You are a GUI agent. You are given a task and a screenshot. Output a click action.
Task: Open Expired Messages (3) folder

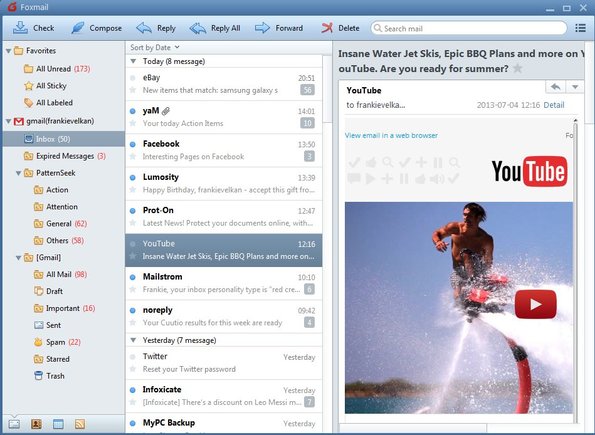coord(65,156)
